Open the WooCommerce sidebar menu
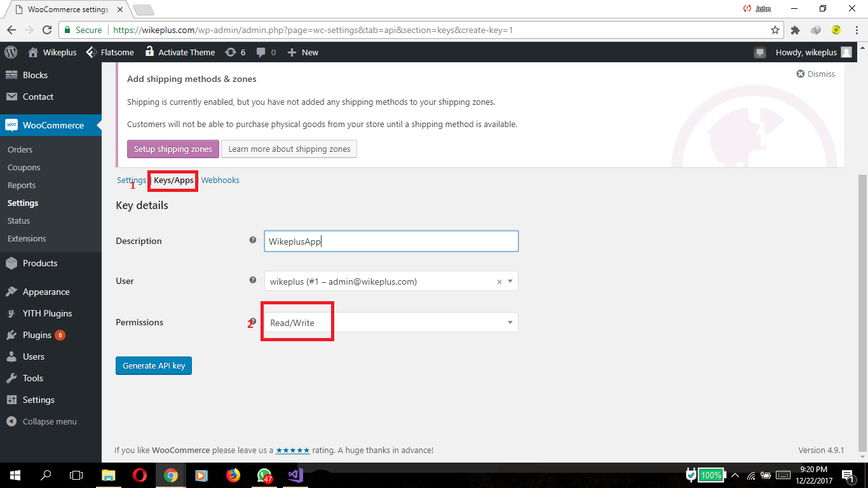 pos(50,125)
